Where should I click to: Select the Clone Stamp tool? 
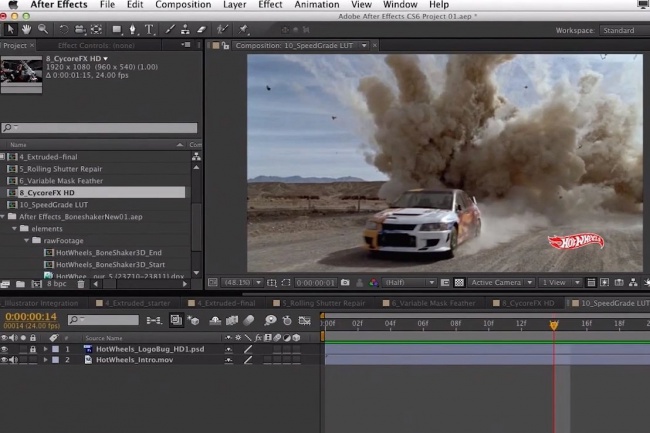coord(185,29)
